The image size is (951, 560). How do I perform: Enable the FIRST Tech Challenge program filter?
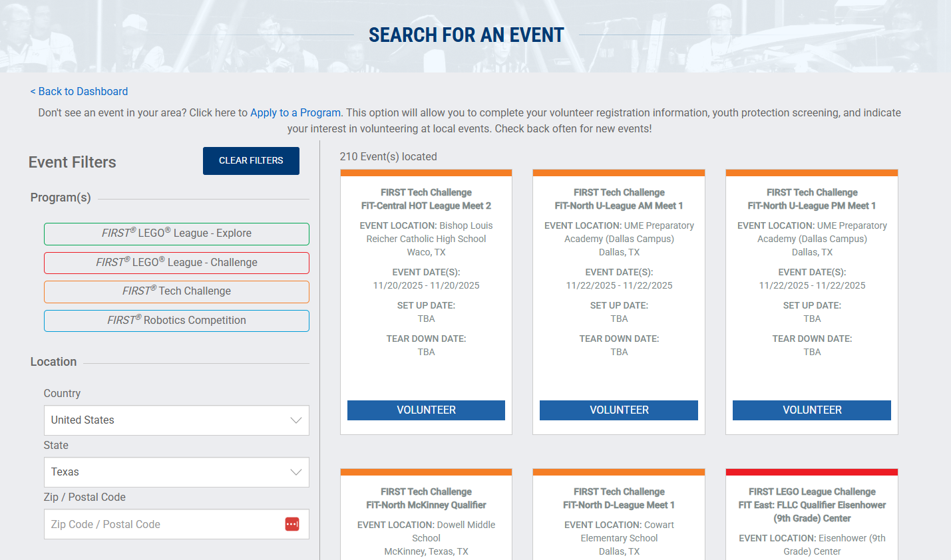(x=176, y=291)
